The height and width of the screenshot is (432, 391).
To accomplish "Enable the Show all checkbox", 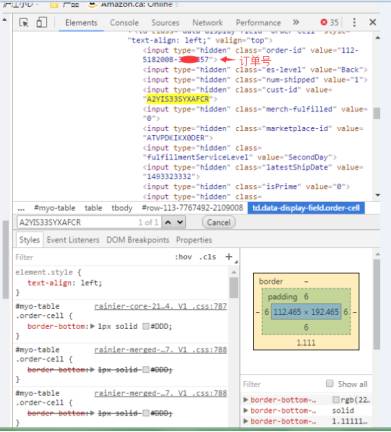I will pos(330,384).
